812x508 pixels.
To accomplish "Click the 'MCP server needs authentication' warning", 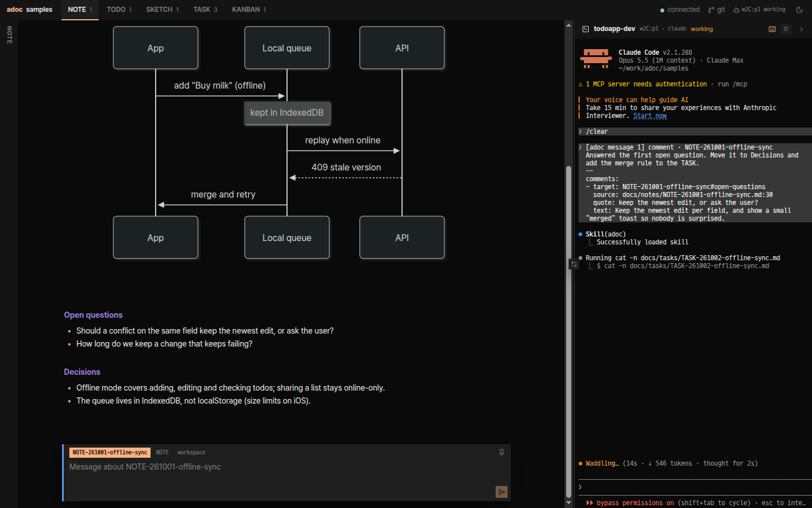I will point(646,84).
